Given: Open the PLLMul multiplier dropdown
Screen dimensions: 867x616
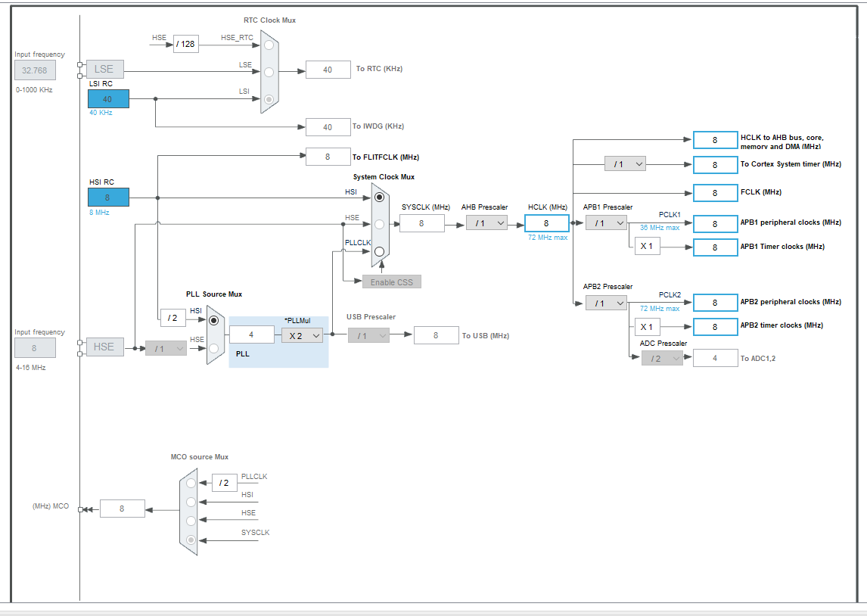Looking at the screenshot, I should [x=302, y=334].
